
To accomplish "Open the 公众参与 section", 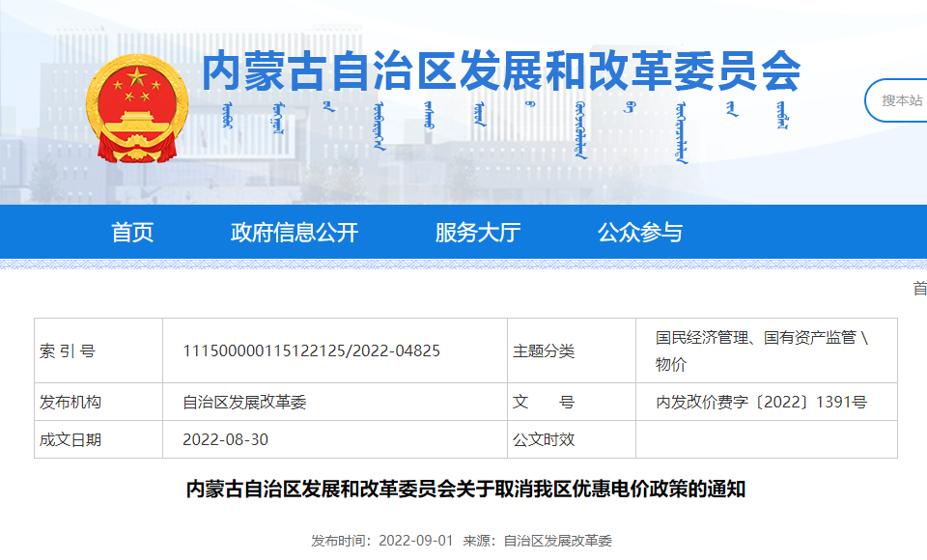I will pyautogui.click(x=639, y=233).
